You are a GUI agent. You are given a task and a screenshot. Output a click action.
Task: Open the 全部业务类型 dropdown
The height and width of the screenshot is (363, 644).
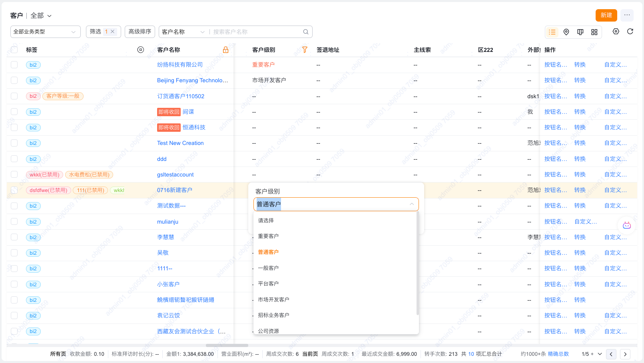[x=45, y=32]
